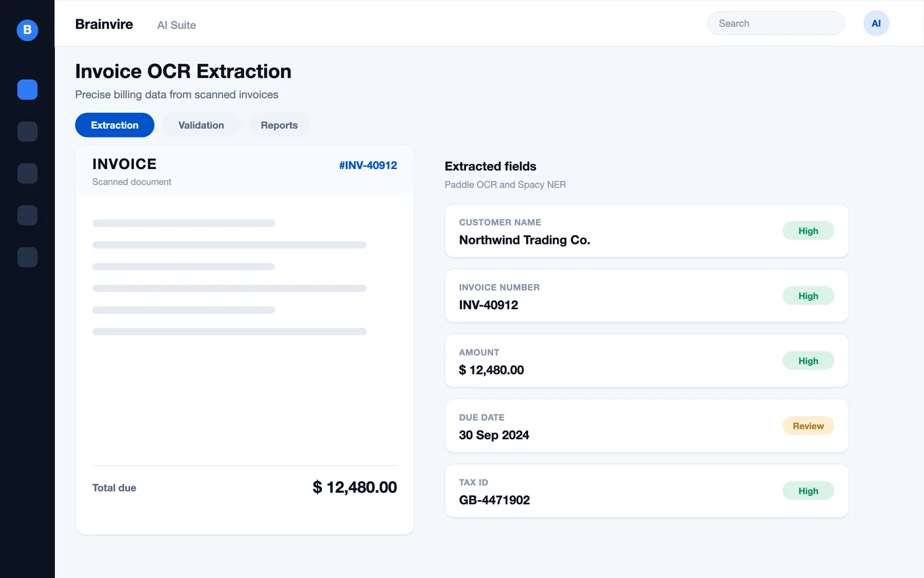Click the Brainvire brand name
The height and width of the screenshot is (578, 924).
tap(104, 24)
